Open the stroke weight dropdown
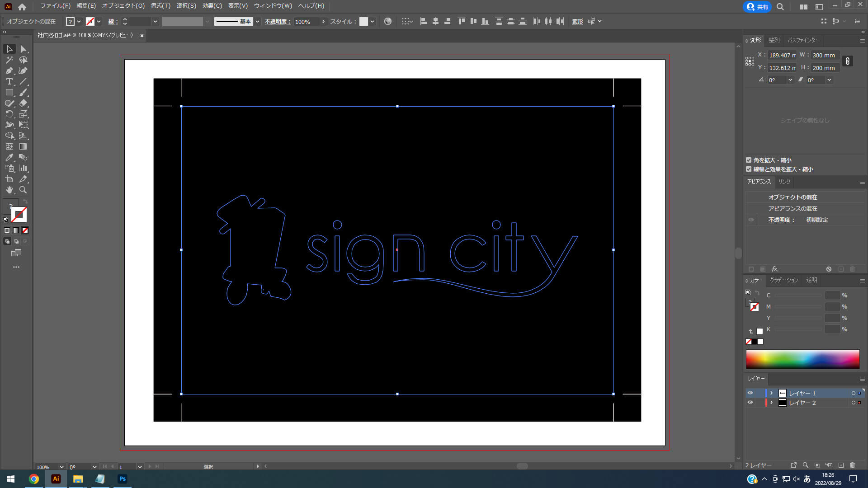Image resolution: width=868 pixels, height=488 pixels. 155,21
